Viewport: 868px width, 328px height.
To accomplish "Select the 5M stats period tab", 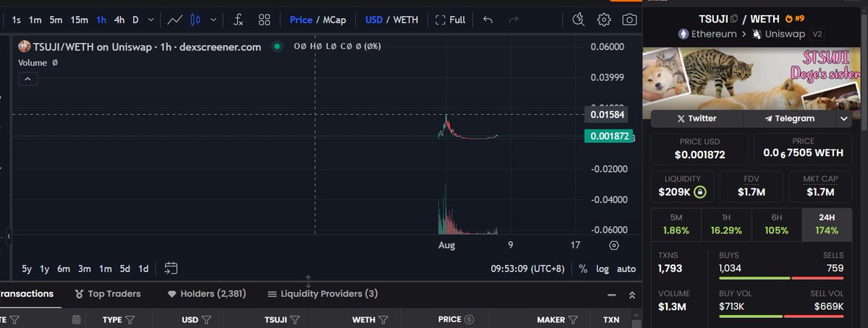I will [676, 224].
